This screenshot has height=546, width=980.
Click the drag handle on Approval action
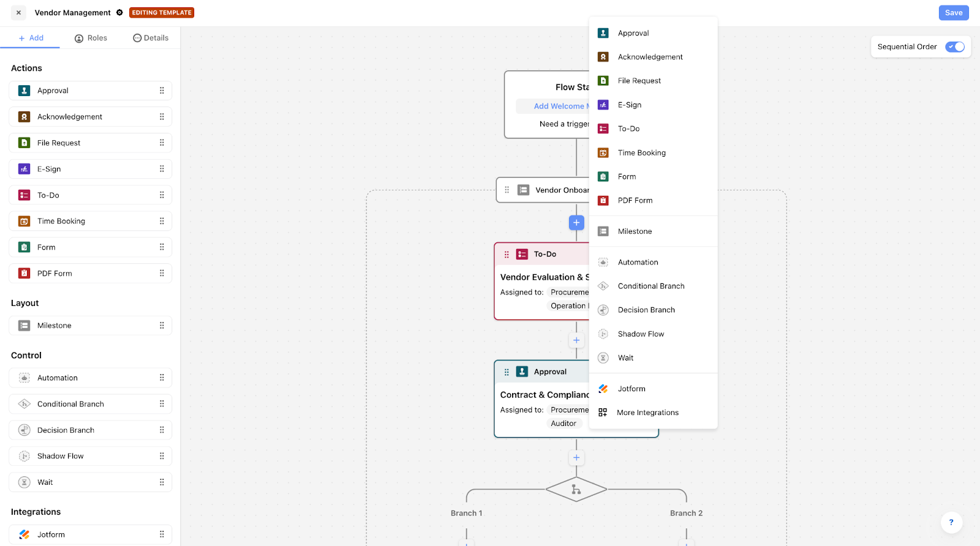pos(162,91)
